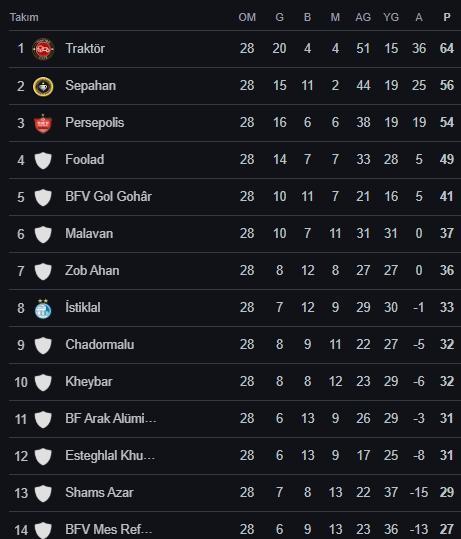Click the Sepahan club crest
Viewport: 461px width, 539px height.
[x=43, y=86]
